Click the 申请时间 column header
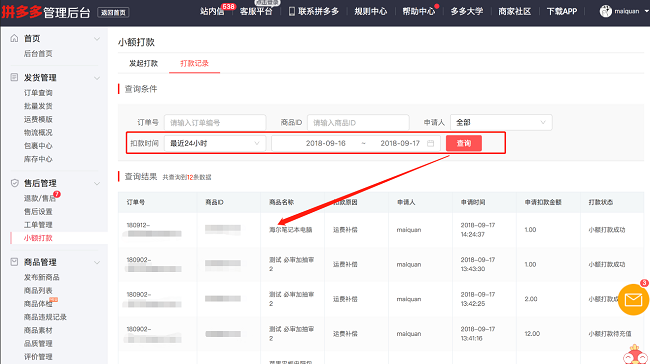The width and height of the screenshot is (650, 364). click(473, 202)
